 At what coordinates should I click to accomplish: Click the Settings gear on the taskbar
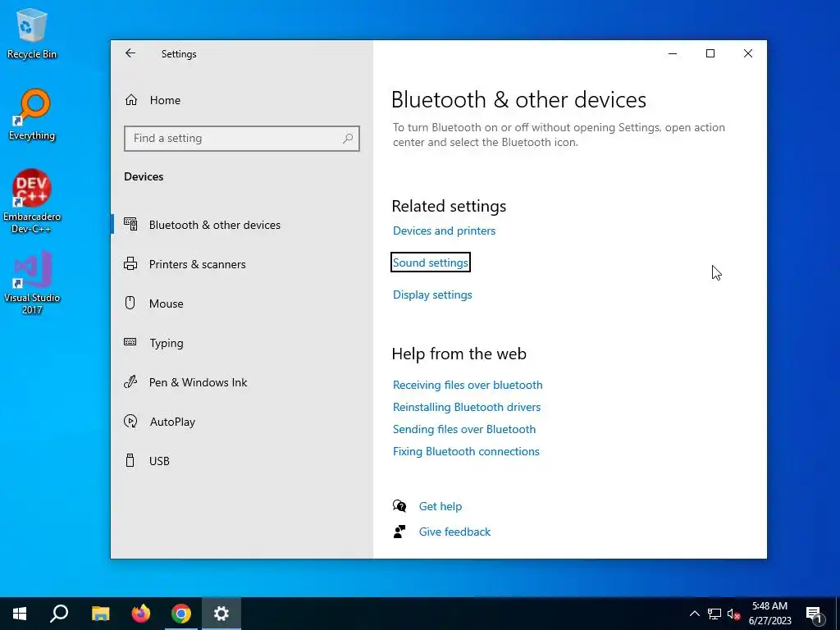coord(221,614)
